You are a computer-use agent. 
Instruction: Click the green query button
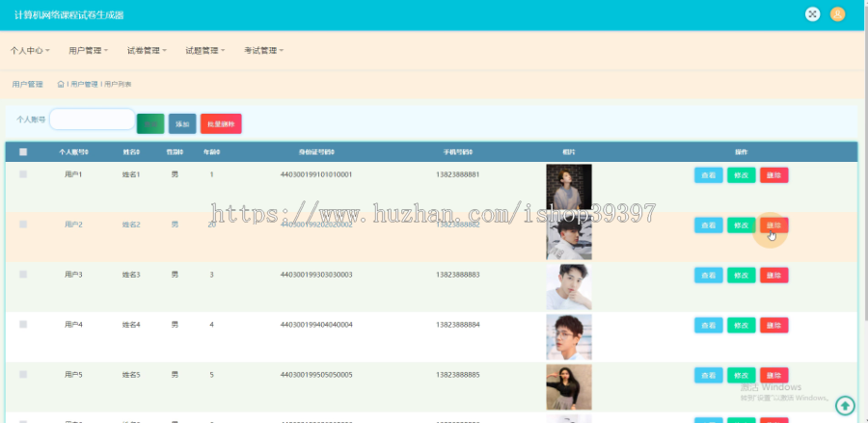[150, 124]
